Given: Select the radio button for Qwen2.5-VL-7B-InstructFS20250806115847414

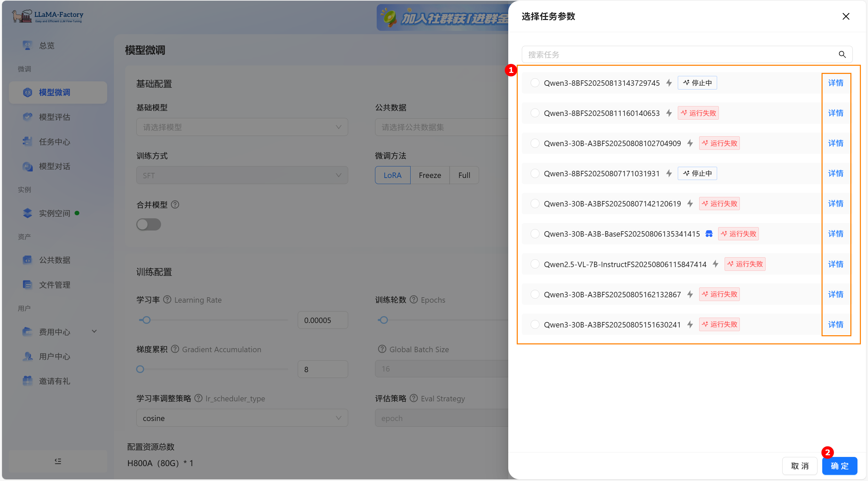Looking at the screenshot, I should (535, 264).
